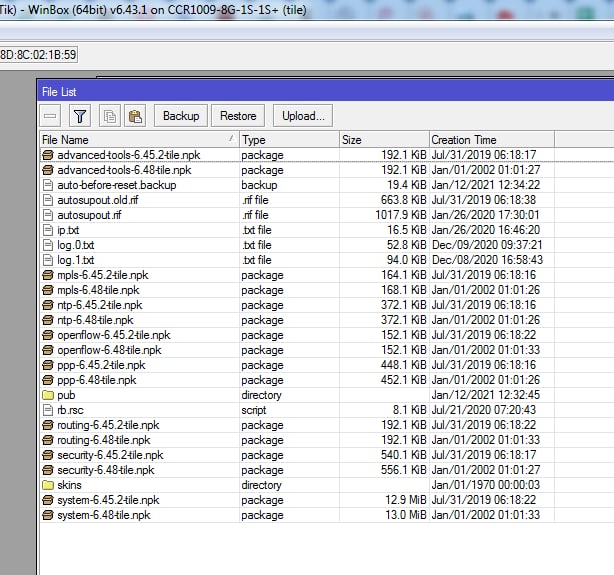This screenshot has height=575, width=614.
Task: Click file icon of ip.txt
Action: coord(48,230)
